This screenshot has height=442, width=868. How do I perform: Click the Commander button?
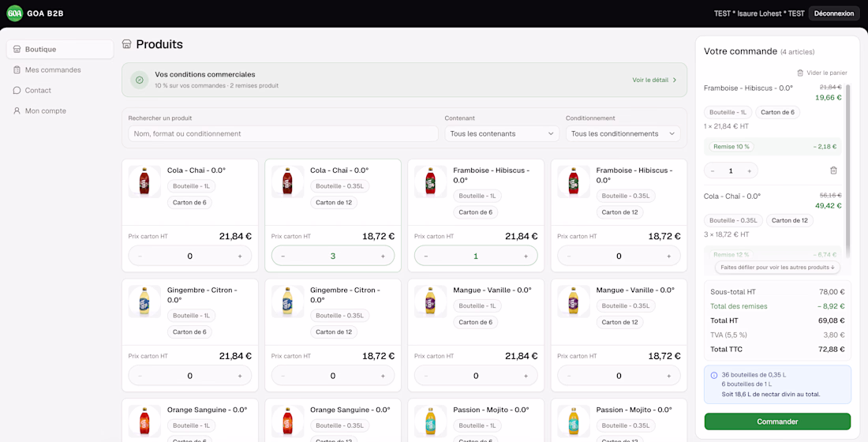point(777,421)
